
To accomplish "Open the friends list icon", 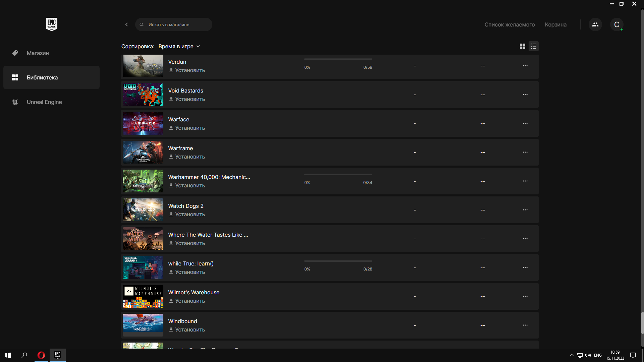I will [x=595, y=24].
